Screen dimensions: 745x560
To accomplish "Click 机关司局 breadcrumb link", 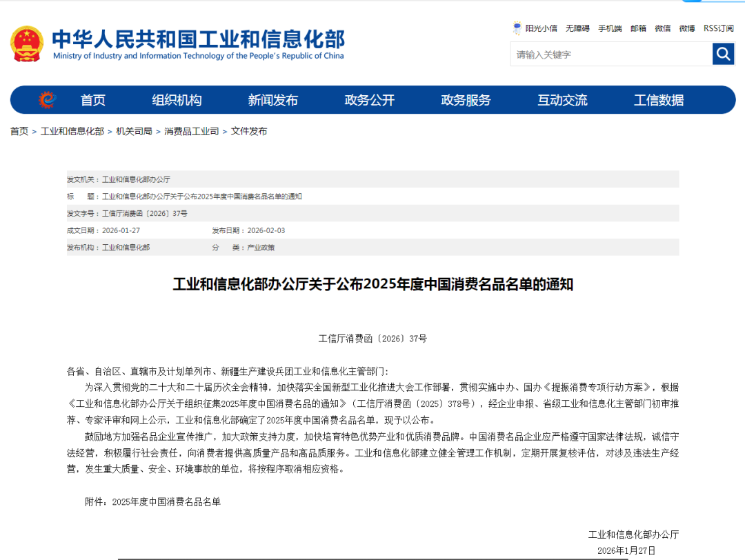I will 134,131.
